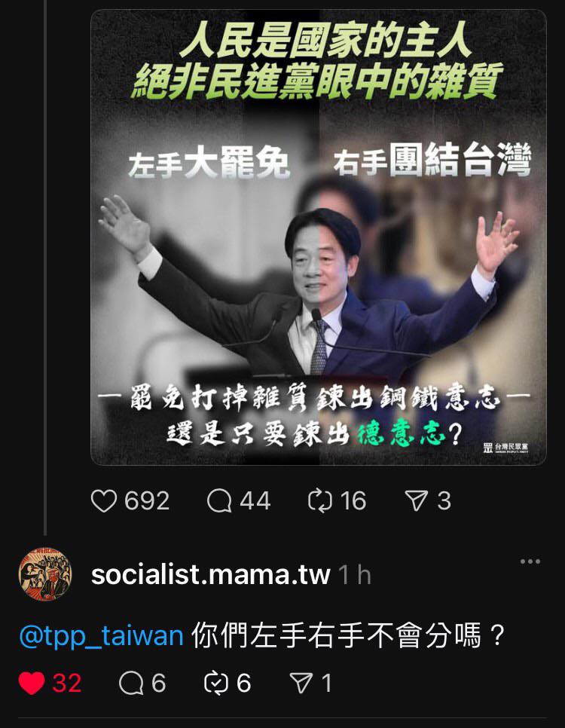The image size is (565, 728).
Task: View socialist.mama.tw profile avatar
Action: (45, 574)
